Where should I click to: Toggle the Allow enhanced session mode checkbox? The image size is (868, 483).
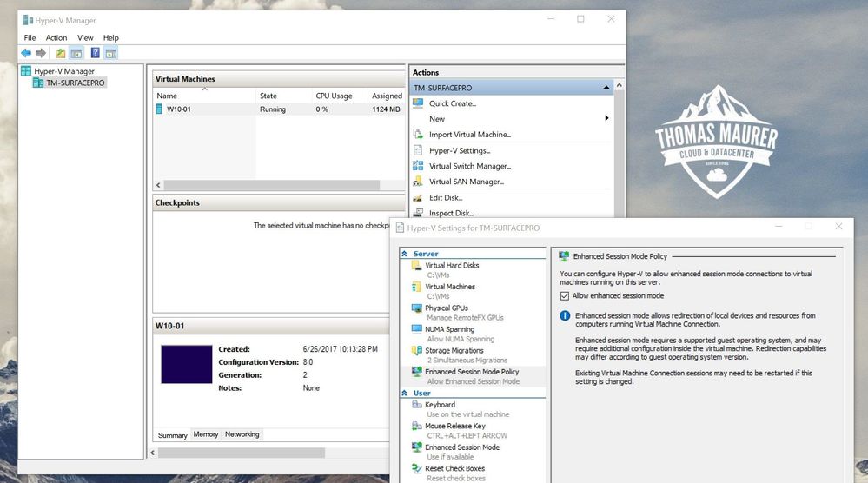(x=564, y=296)
